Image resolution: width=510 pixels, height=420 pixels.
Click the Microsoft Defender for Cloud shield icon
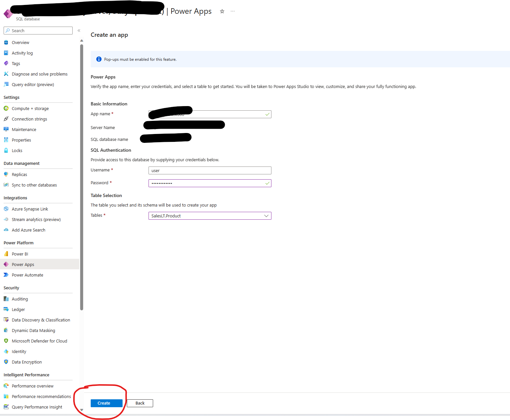6,341
